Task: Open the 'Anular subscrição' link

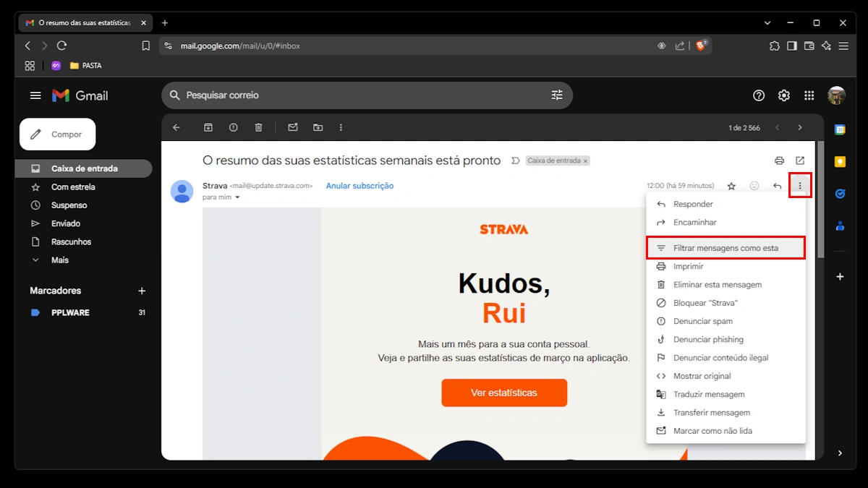Action: click(x=359, y=185)
